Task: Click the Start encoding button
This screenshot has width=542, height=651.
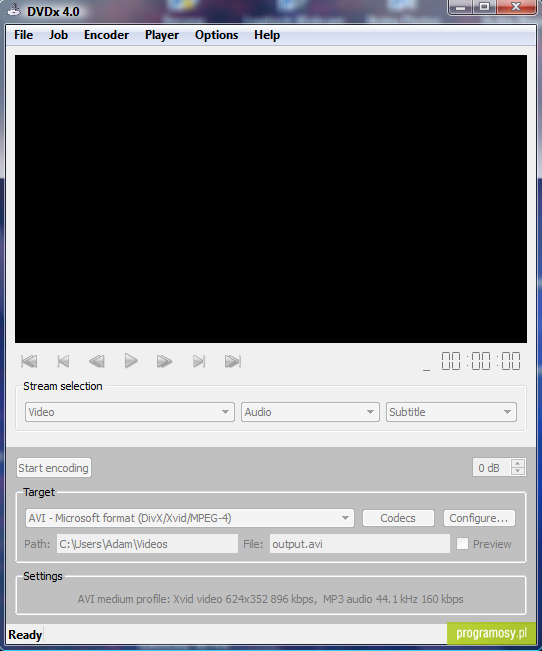Action: 54,468
